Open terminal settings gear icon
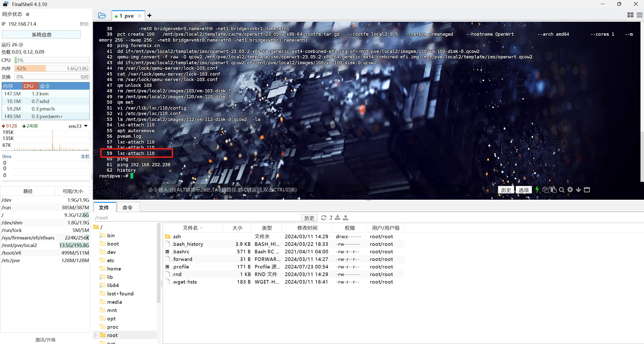The height and width of the screenshot is (344, 644). [x=570, y=190]
